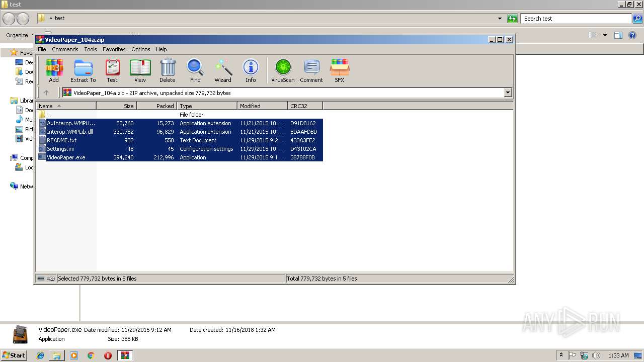Click Libraries in Explorer navigation pane

tap(22, 101)
